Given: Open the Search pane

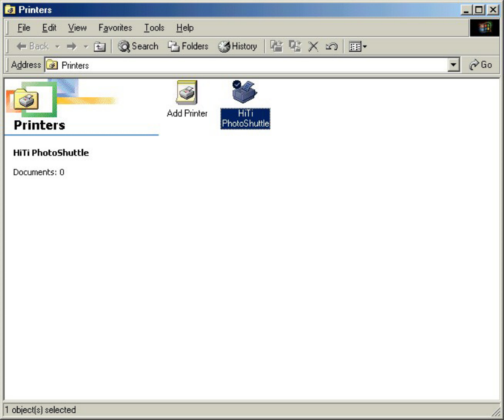Looking at the screenshot, I should [x=138, y=46].
